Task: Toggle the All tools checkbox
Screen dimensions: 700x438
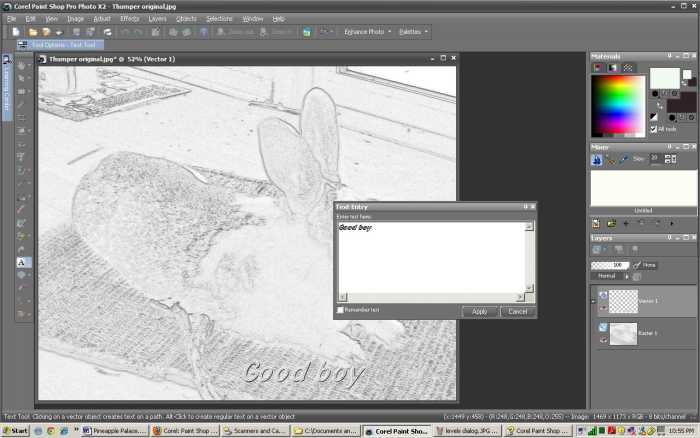Action: (x=654, y=129)
